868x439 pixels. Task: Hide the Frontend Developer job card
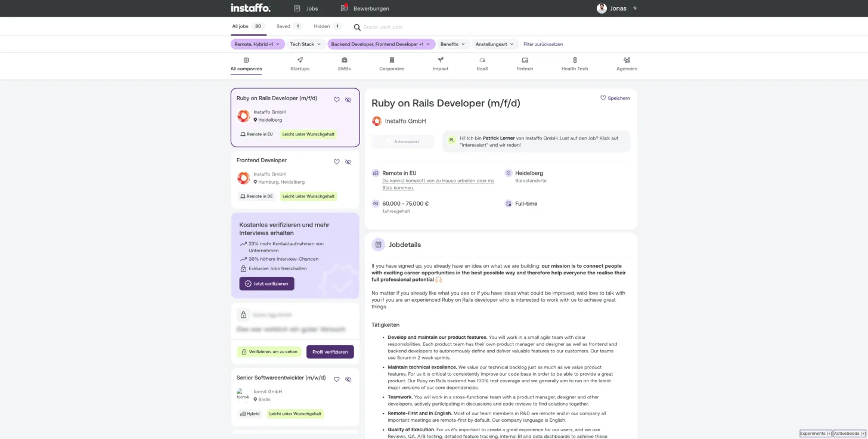(x=348, y=162)
